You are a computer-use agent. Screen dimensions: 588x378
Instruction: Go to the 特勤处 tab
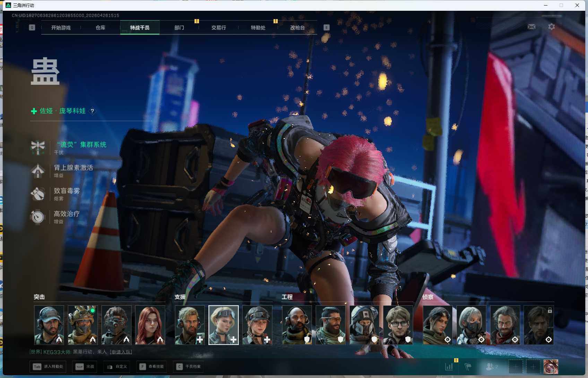point(258,28)
